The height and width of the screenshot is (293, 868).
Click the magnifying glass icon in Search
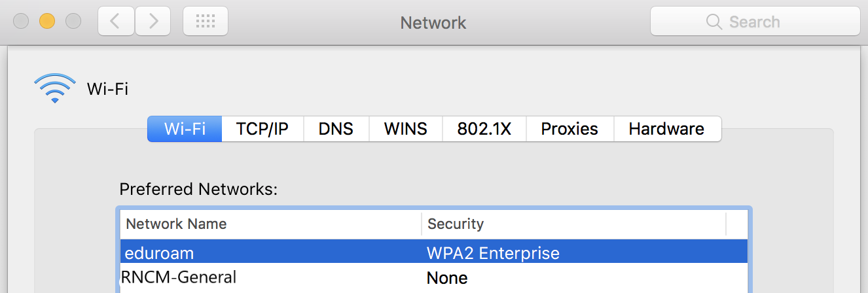(714, 22)
